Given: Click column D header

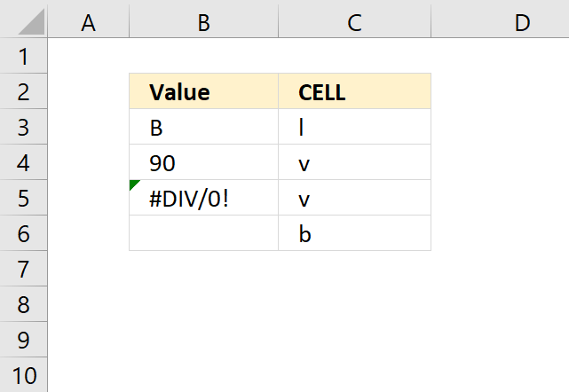Looking at the screenshot, I should coord(522,21).
